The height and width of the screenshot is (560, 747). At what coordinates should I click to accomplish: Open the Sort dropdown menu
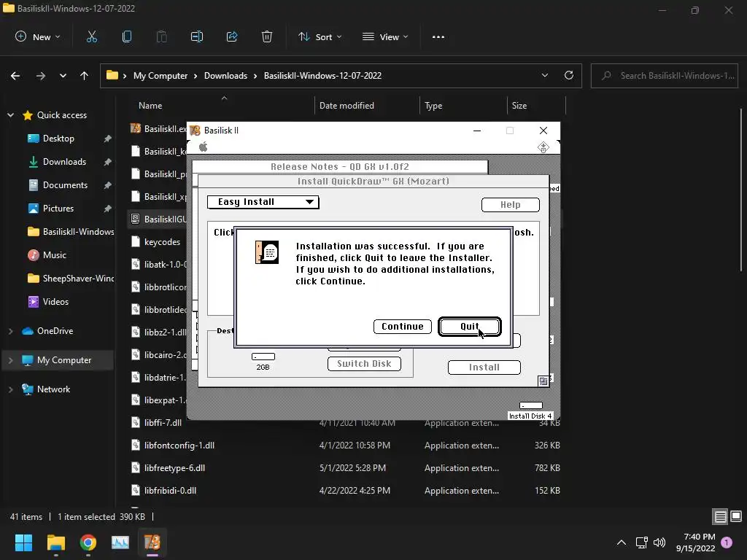point(320,36)
